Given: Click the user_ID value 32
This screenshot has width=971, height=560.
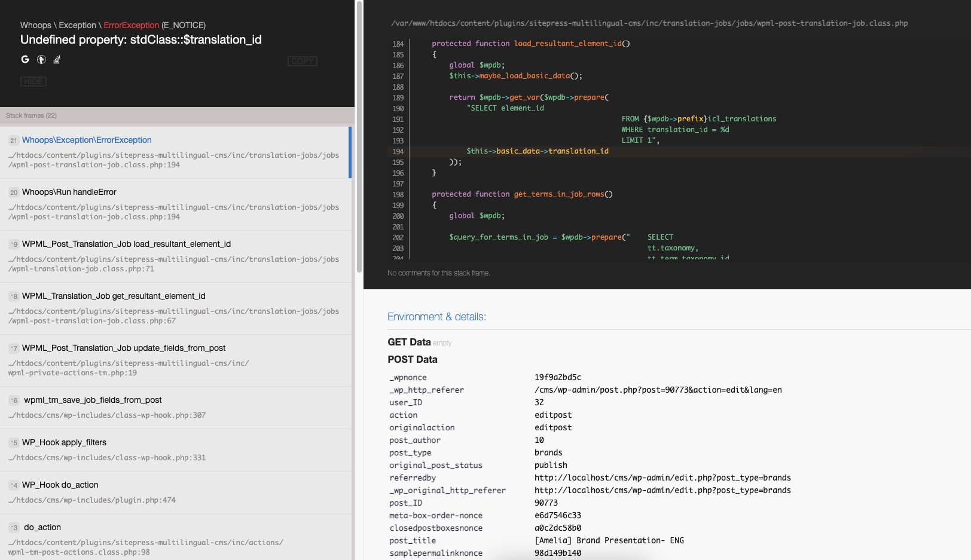Looking at the screenshot, I should coord(539,402).
